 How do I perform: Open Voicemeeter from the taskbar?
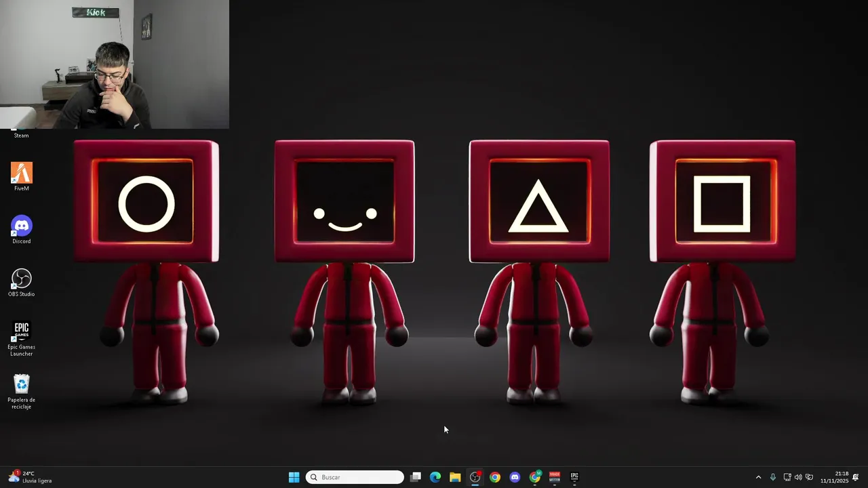pos(555,477)
